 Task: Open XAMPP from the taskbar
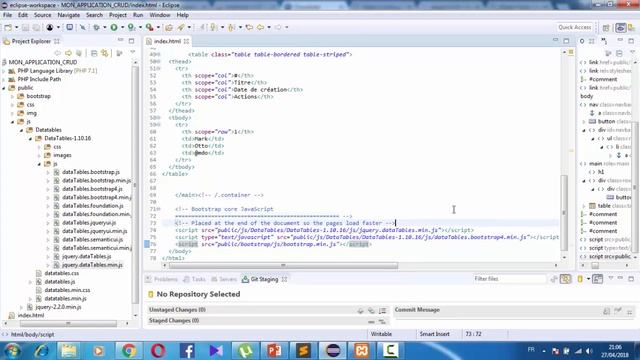(x=362, y=351)
